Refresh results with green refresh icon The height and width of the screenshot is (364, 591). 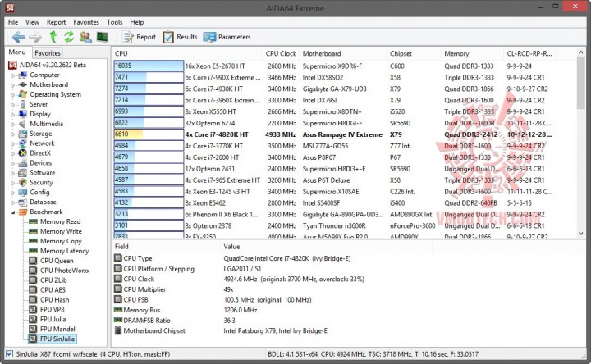click(x=69, y=37)
